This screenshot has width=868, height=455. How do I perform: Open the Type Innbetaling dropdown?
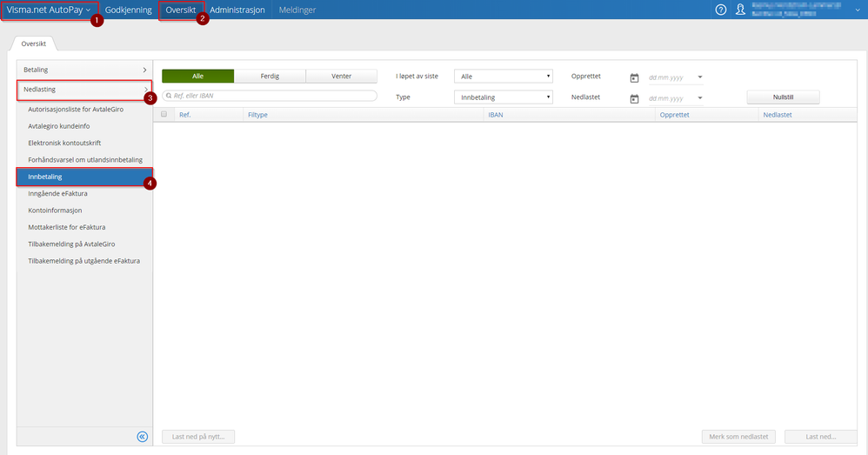pyautogui.click(x=504, y=97)
